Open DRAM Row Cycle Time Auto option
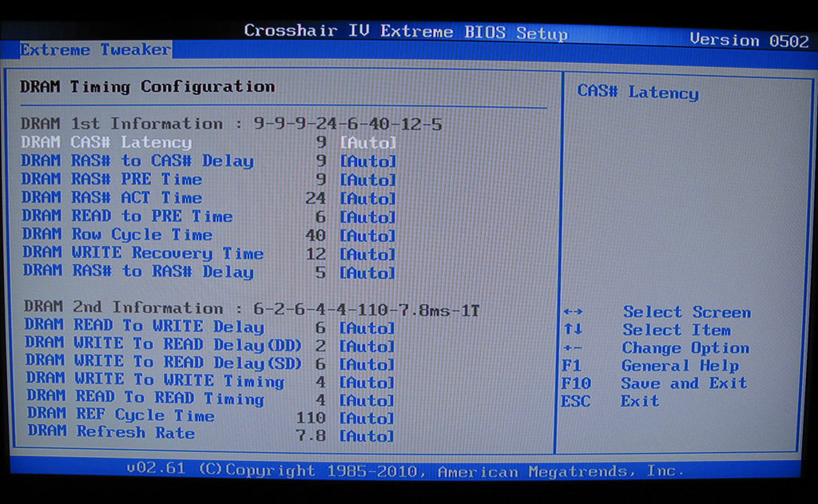 [x=367, y=236]
